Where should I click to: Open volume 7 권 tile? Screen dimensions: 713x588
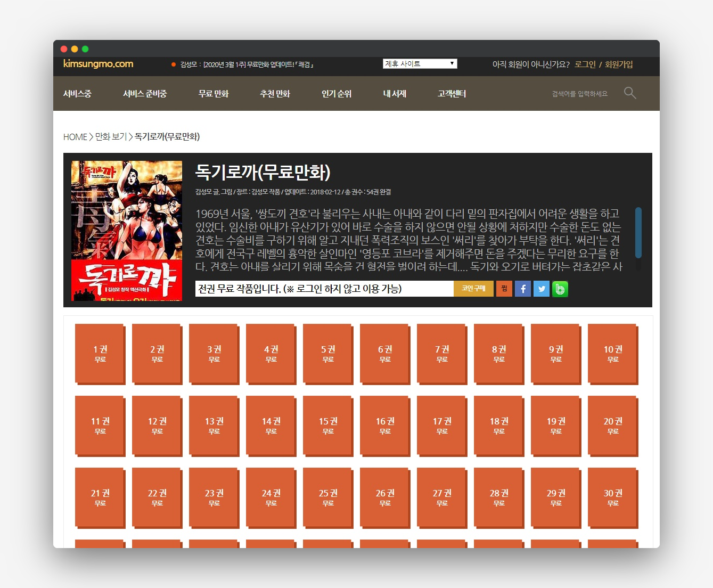coord(442,354)
